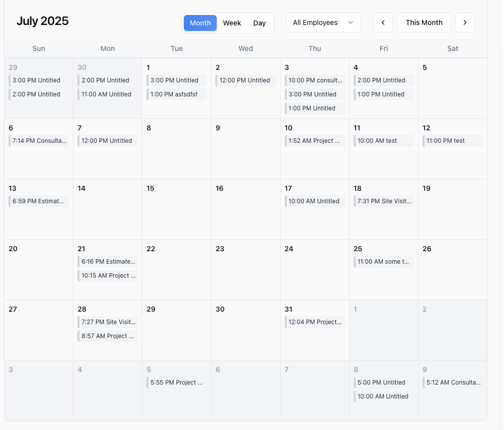
Task: Open 12:04 PM Project event on July 31
Action: click(315, 322)
